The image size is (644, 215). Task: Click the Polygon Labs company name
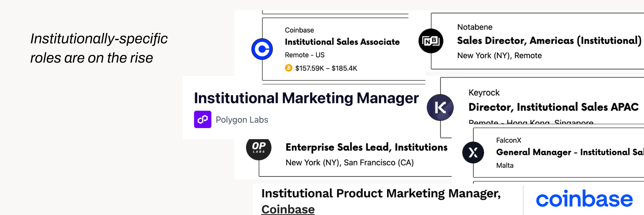tap(242, 120)
